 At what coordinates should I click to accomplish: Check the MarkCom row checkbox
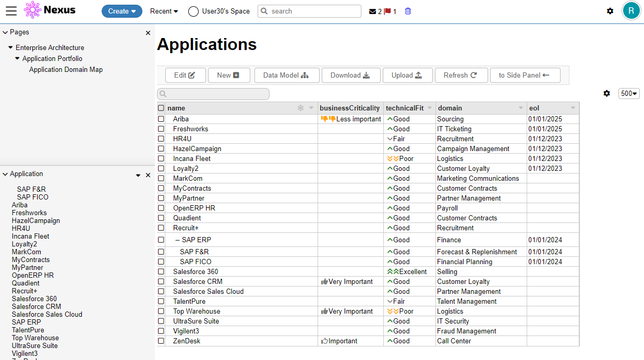tap(161, 179)
